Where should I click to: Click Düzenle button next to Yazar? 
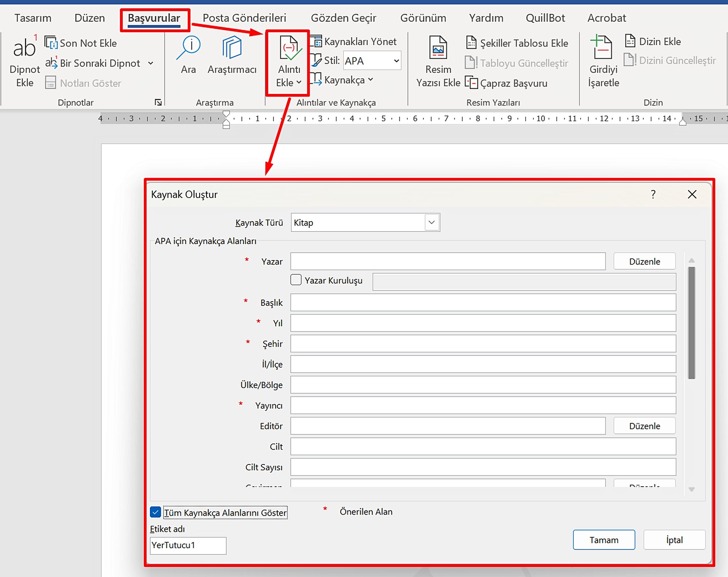pos(644,261)
